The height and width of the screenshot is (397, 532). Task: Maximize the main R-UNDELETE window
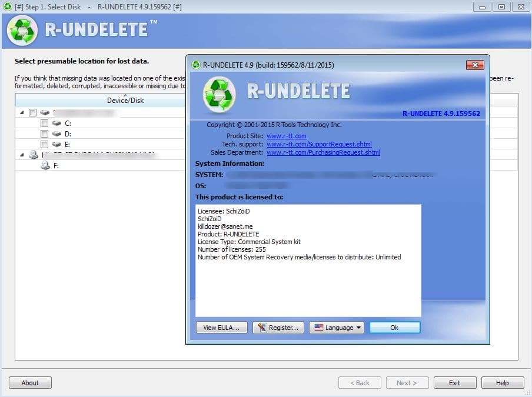point(501,6)
